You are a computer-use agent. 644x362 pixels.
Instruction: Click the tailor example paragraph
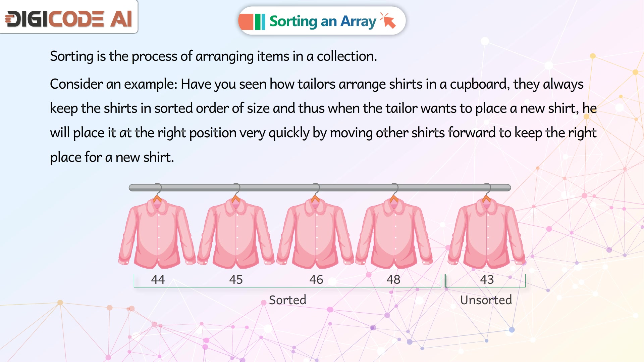point(323,121)
